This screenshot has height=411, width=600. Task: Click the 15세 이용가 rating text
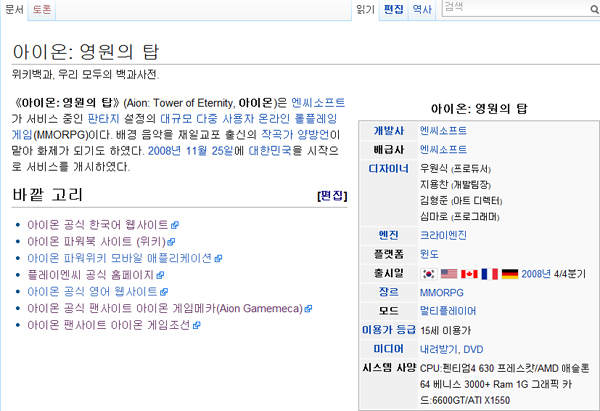445,330
